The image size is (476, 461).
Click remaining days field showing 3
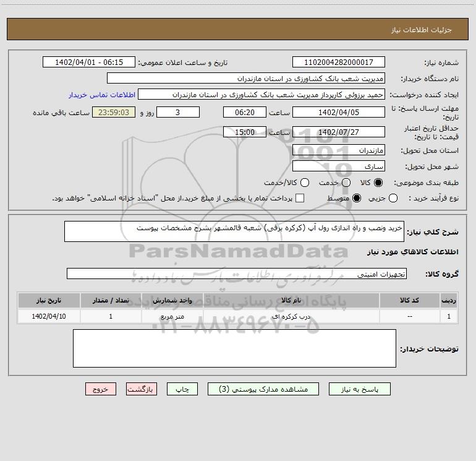coord(178,112)
